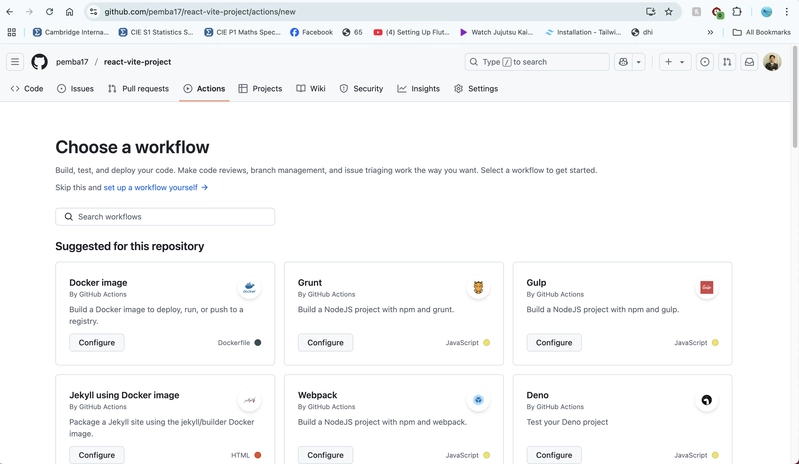Expand the Copilot dropdown arrow
Image resolution: width=799 pixels, height=464 pixels.
pos(638,62)
